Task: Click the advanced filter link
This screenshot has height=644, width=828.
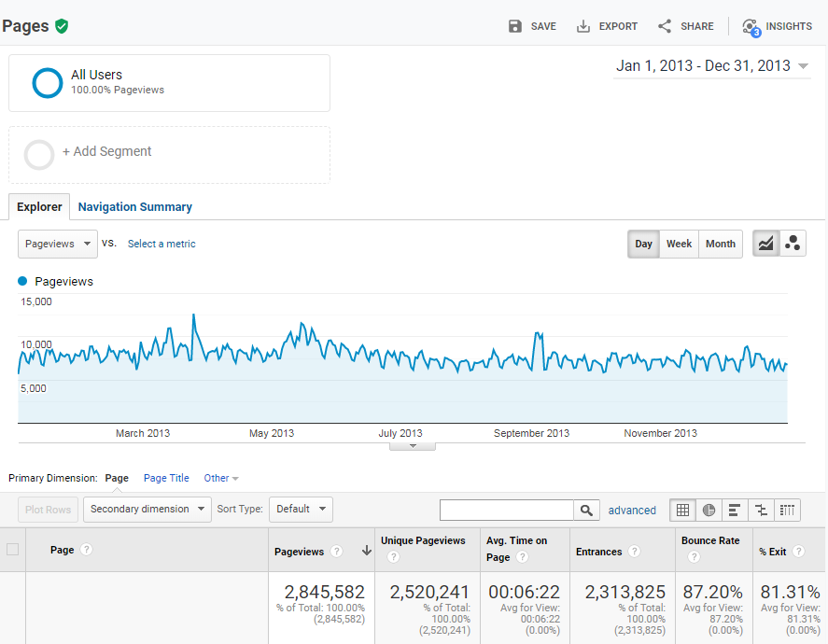Action: coord(632,511)
